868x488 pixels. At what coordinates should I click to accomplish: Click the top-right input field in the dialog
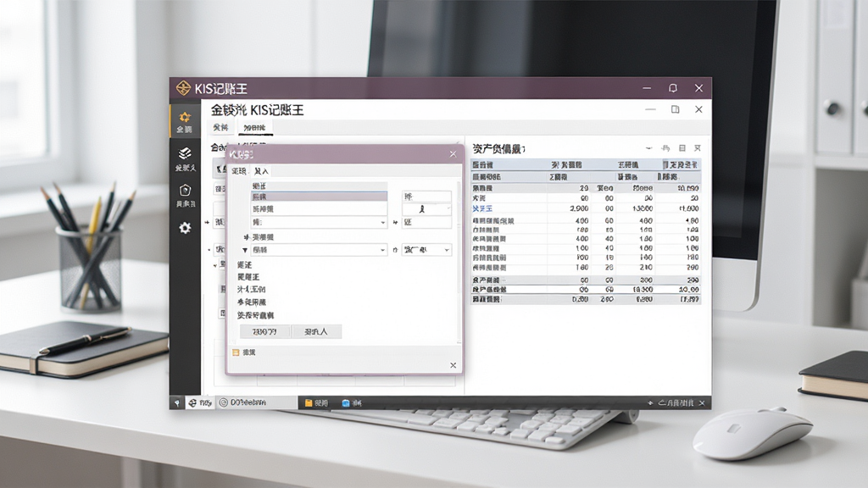point(426,197)
